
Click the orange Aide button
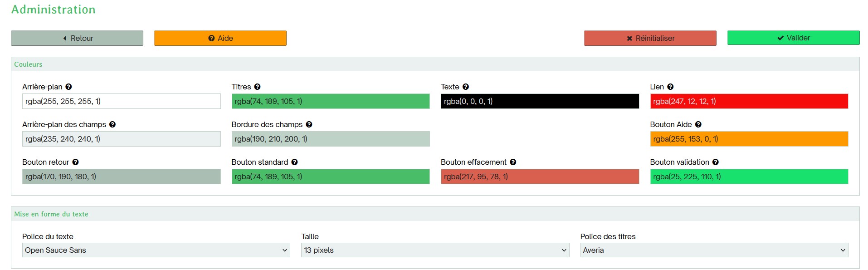pyautogui.click(x=220, y=38)
